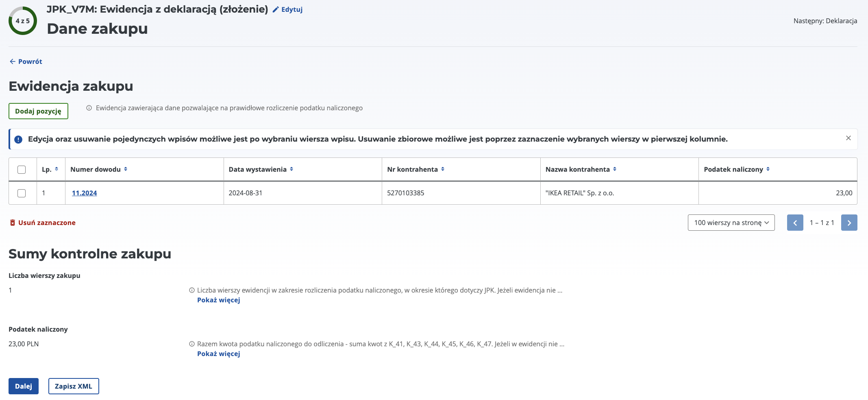
Task: Click the Powrót back arrow
Action: pyautogui.click(x=13, y=61)
